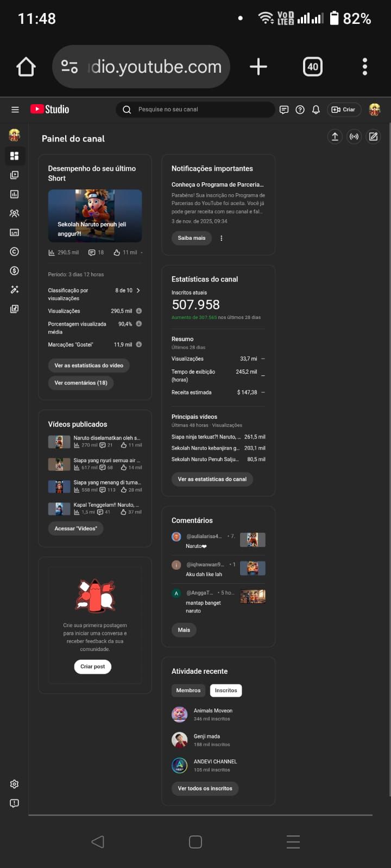The height and width of the screenshot is (868, 391).
Task: Open the three-dot menu beside Saiba mais
Action: point(222,238)
